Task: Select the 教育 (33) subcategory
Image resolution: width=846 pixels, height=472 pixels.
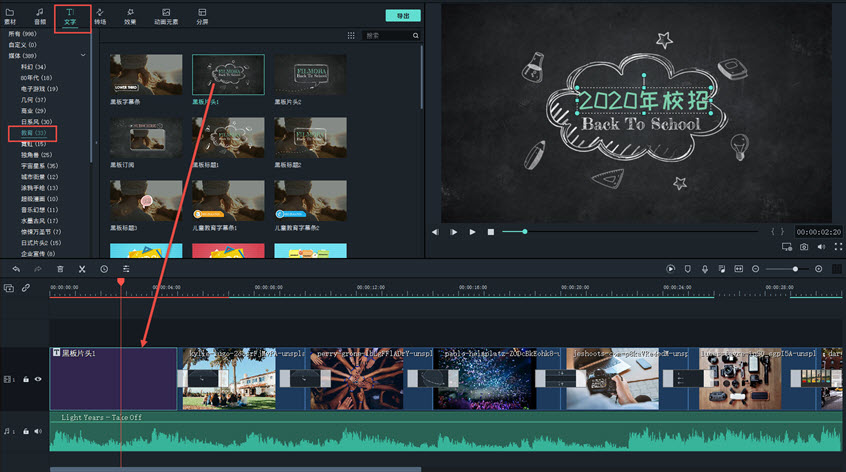Action: pyautogui.click(x=33, y=133)
